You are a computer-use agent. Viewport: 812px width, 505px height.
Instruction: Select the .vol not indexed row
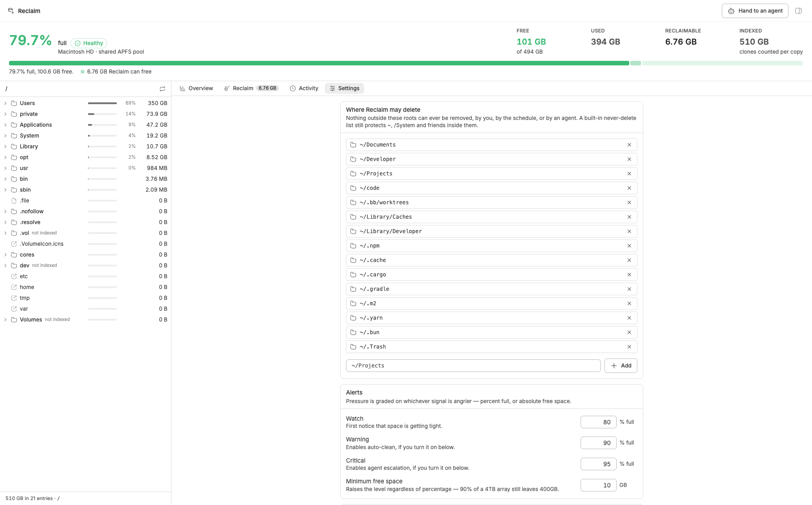(86, 233)
